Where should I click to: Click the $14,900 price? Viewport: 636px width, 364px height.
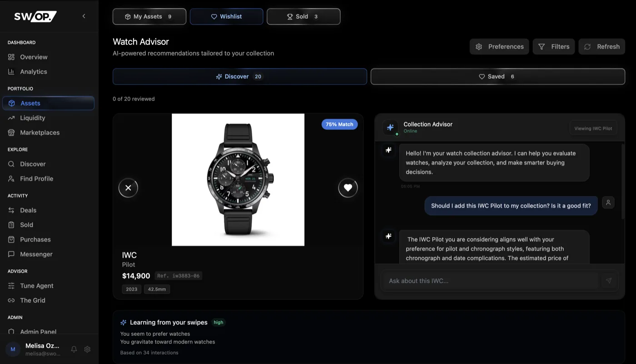(136, 275)
